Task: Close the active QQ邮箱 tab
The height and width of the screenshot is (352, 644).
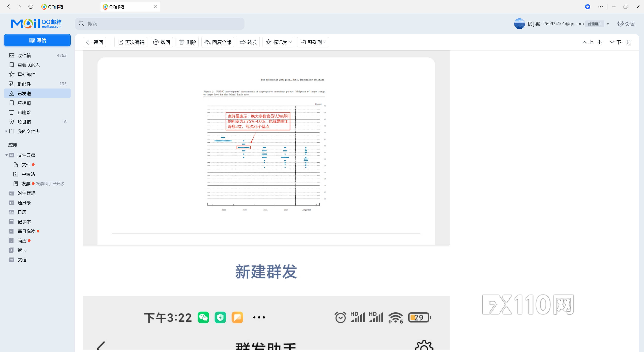Action: 155,7
